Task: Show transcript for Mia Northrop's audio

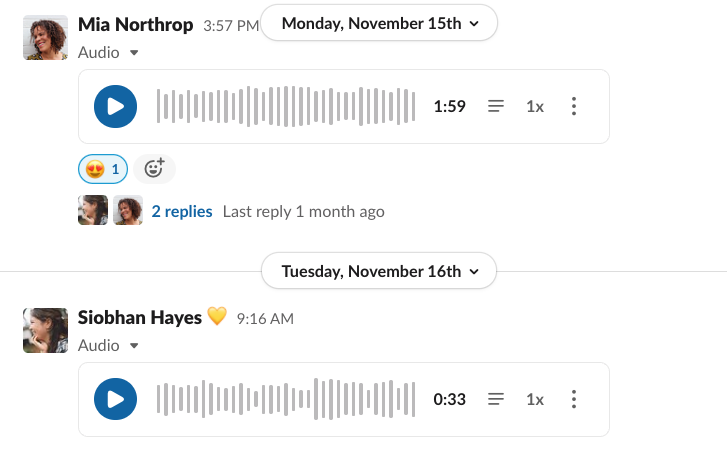Action: pos(496,106)
